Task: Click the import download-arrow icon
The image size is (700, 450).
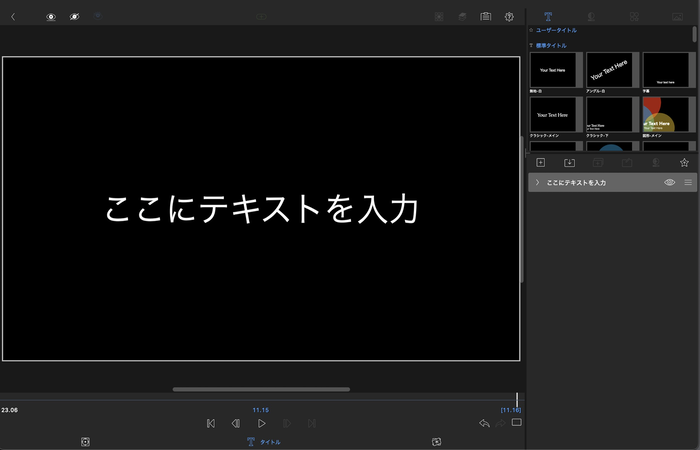Action: [569, 162]
